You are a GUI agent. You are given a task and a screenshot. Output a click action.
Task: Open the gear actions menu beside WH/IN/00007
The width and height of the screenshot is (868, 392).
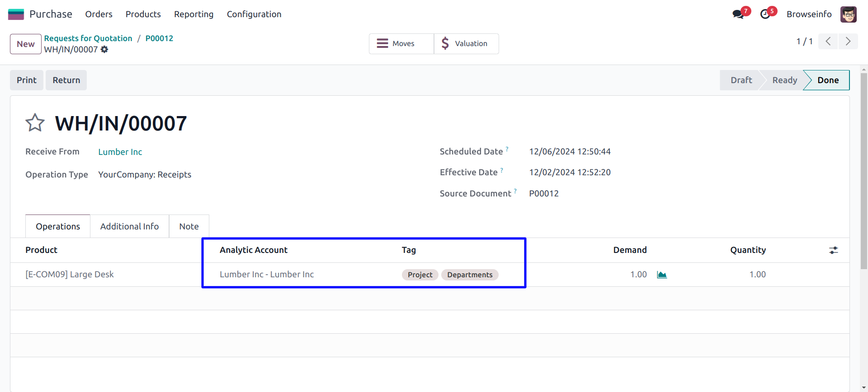point(104,49)
